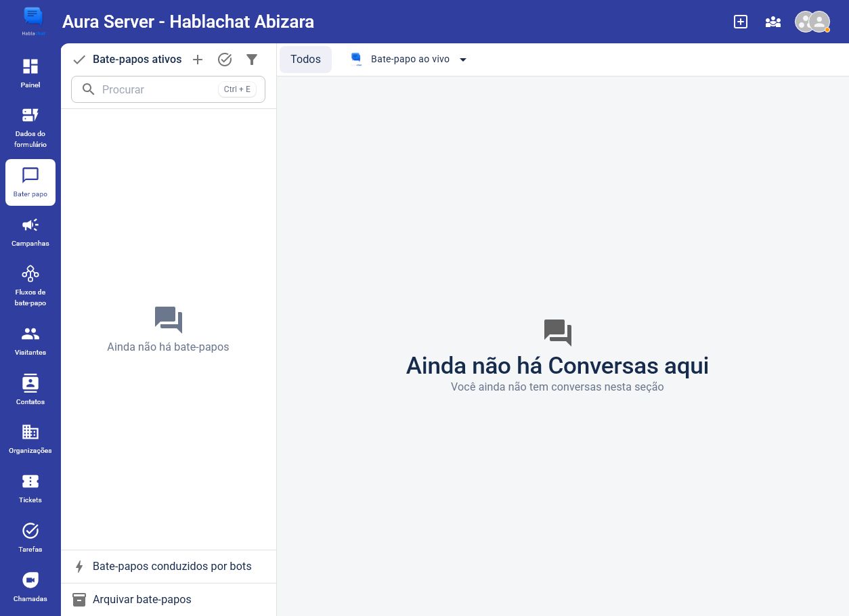The image size is (849, 616).
Task: Click the Ctrl + E shortcut badge
Action: 237,89
